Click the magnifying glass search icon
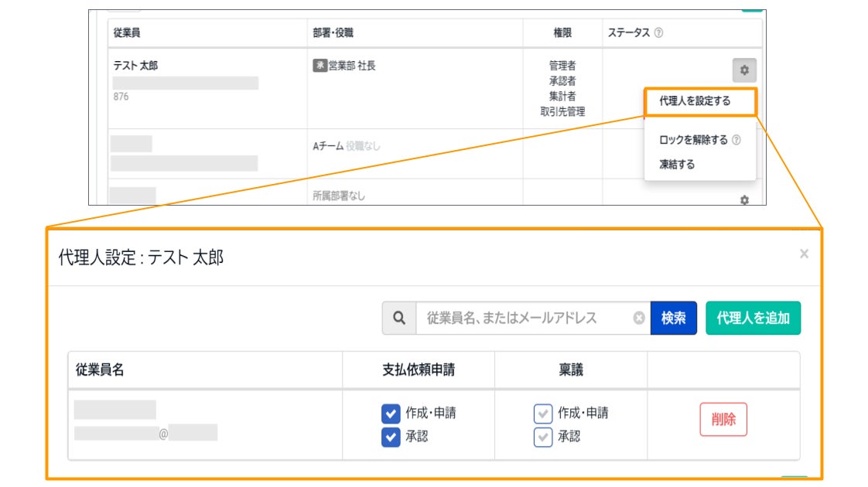Viewport: 868px width, 487px height. (399, 318)
